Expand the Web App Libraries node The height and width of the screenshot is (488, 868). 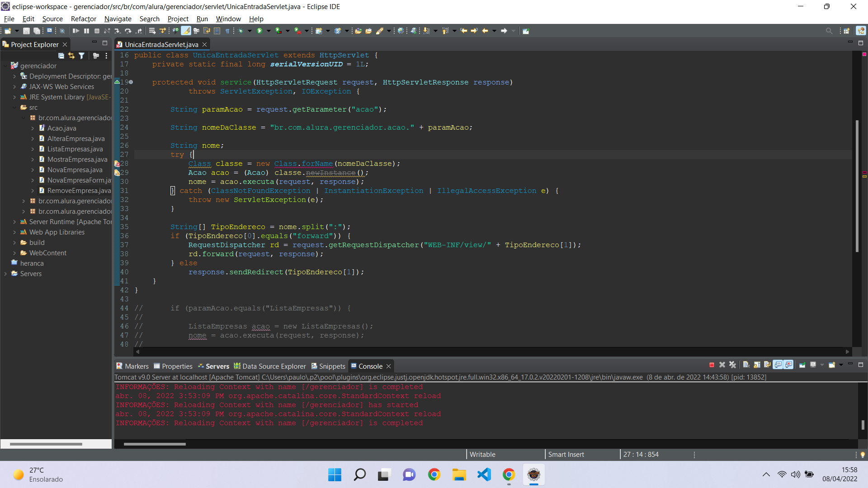point(14,232)
